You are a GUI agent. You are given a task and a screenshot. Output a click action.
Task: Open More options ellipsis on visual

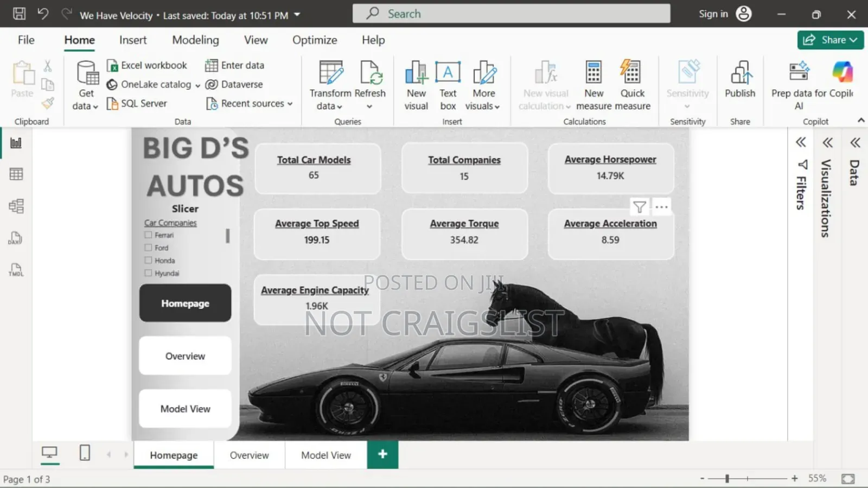pyautogui.click(x=661, y=207)
